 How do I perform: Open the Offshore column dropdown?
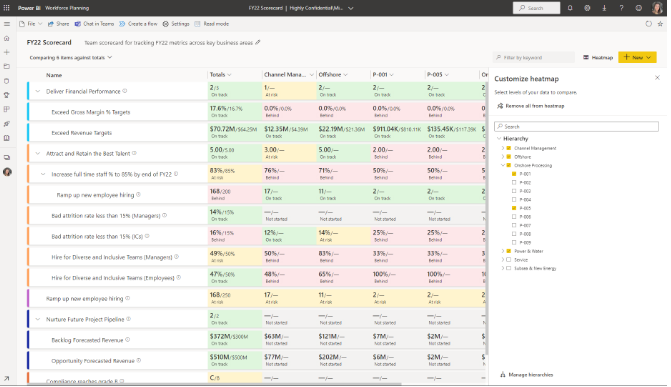345,74
